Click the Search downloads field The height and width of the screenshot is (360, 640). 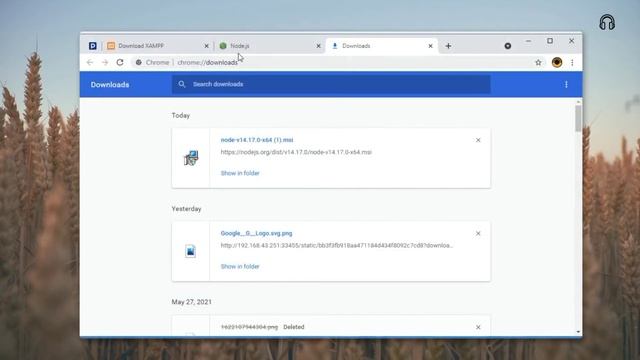tap(331, 84)
